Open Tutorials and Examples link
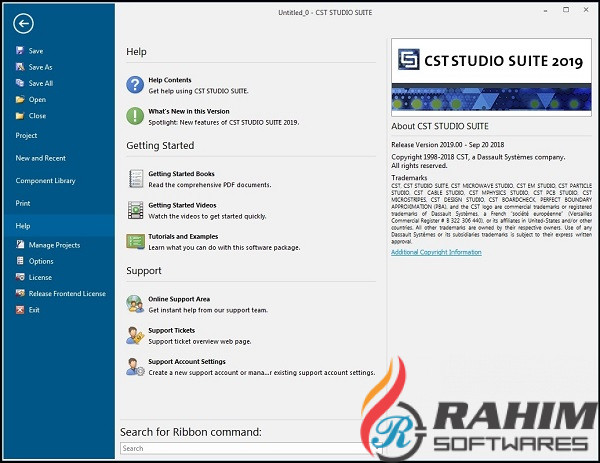 pos(183,236)
